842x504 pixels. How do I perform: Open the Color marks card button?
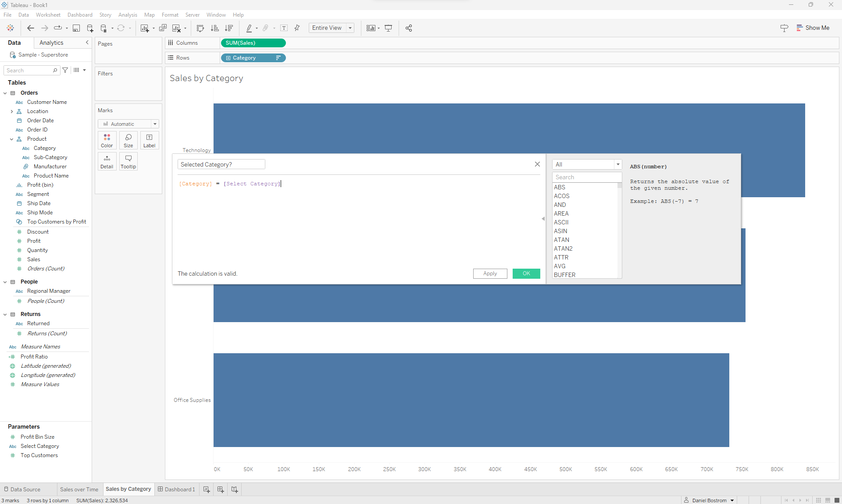pyautogui.click(x=107, y=140)
